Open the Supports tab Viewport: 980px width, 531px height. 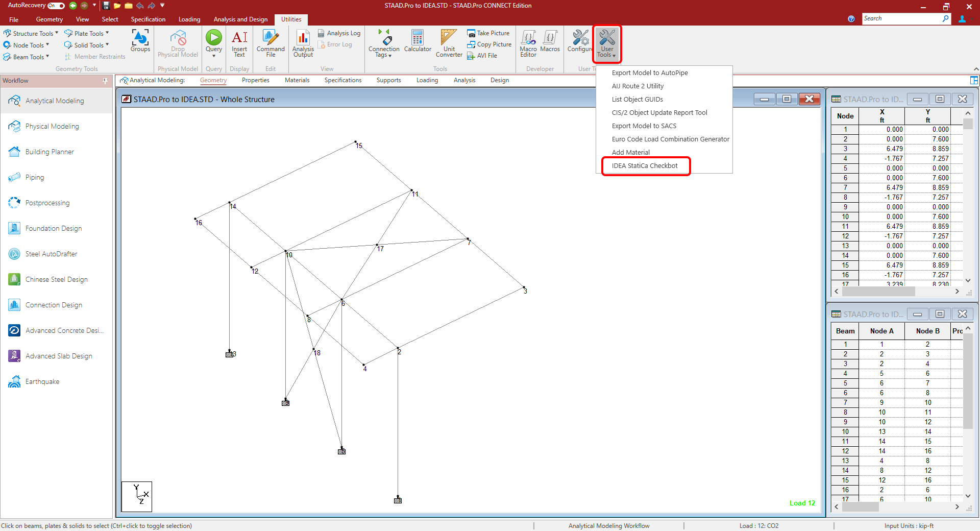coord(388,80)
